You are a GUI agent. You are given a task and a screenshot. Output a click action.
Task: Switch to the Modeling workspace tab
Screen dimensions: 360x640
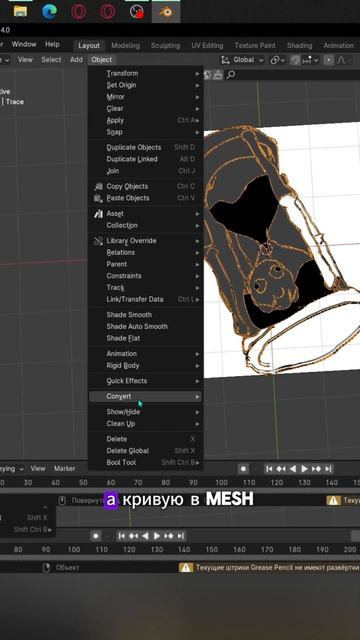pyautogui.click(x=125, y=45)
